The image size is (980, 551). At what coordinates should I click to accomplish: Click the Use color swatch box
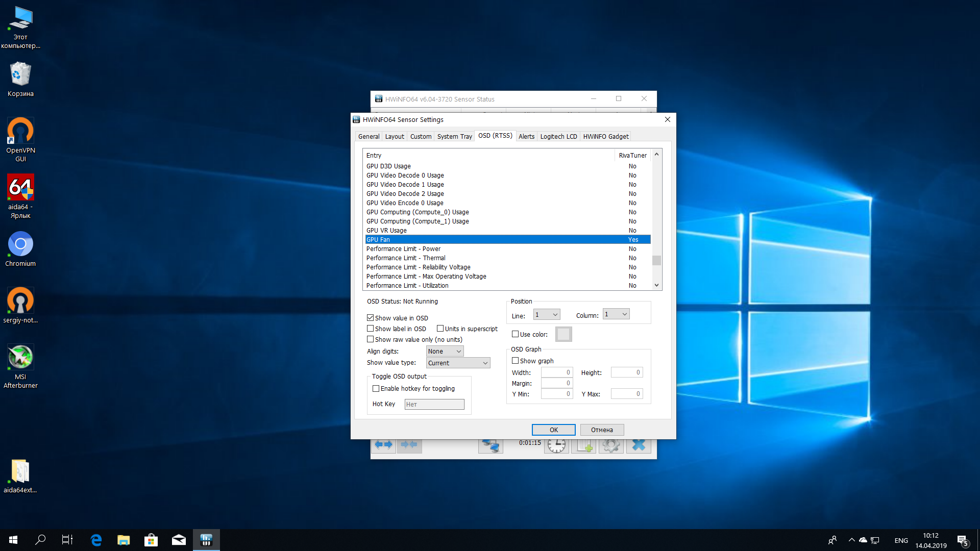pyautogui.click(x=563, y=334)
